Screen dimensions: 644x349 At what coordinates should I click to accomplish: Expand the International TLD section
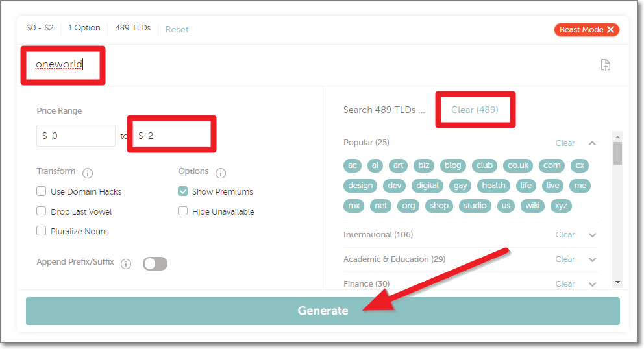coord(592,235)
